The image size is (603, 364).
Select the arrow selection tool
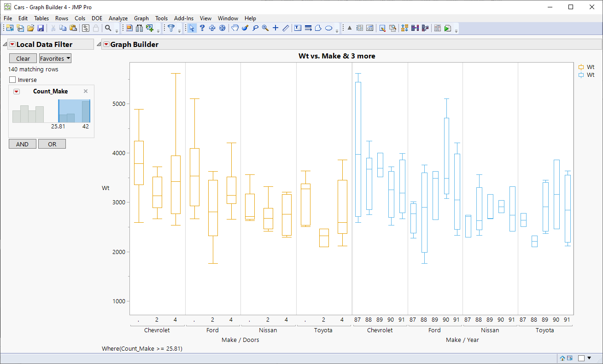tap(191, 28)
